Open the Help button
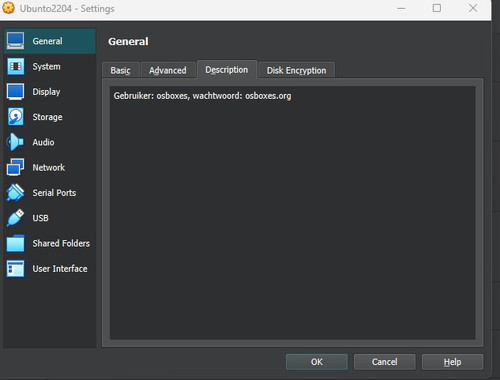500x380 pixels. coord(452,362)
